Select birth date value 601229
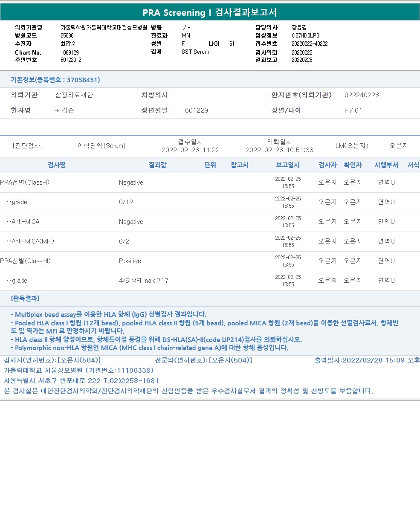This screenshot has height=522, width=420. click(x=197, y=110)
